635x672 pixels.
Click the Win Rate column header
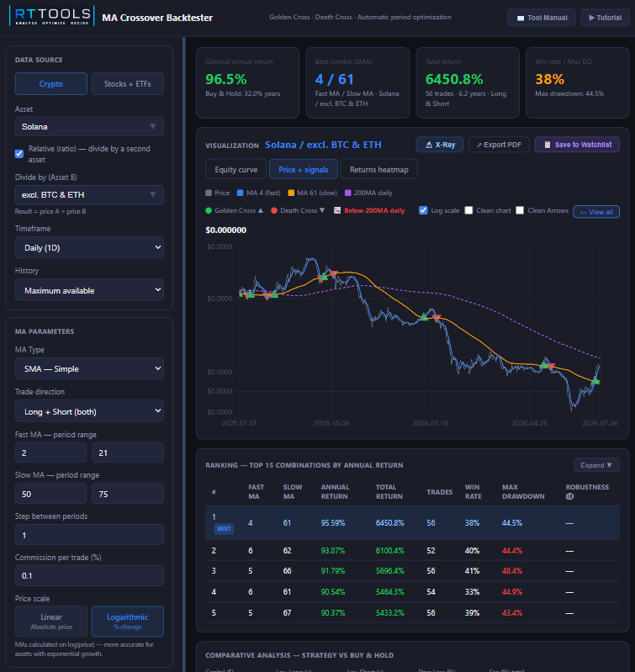point(474,492)
